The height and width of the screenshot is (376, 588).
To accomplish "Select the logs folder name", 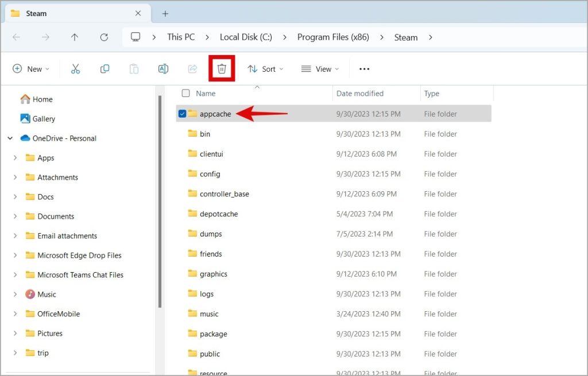I will 207,294.
